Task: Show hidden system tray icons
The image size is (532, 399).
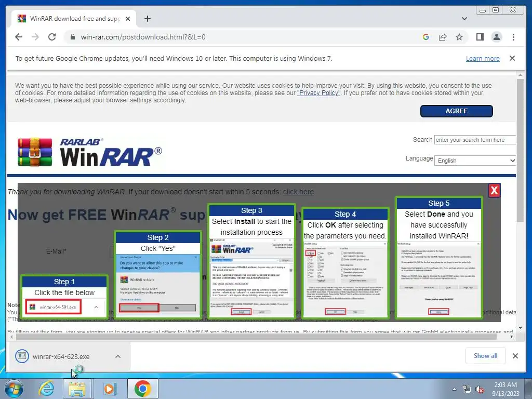Action: 454,390
